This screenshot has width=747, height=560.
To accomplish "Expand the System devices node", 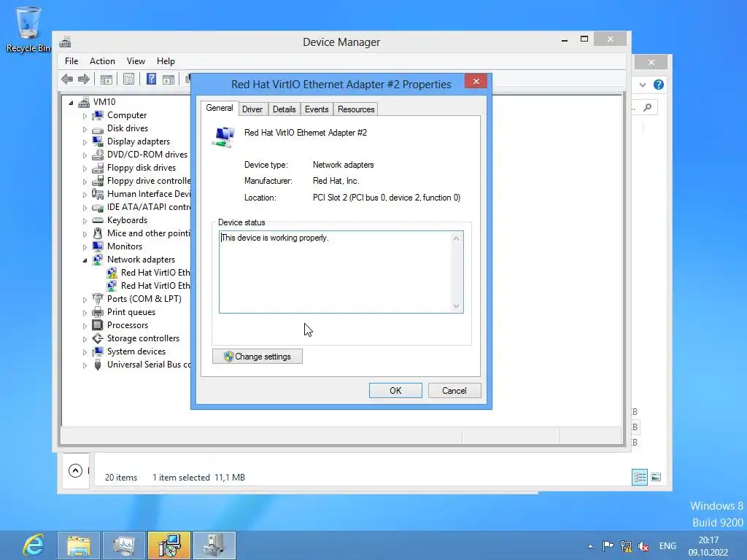I will 85,352.
